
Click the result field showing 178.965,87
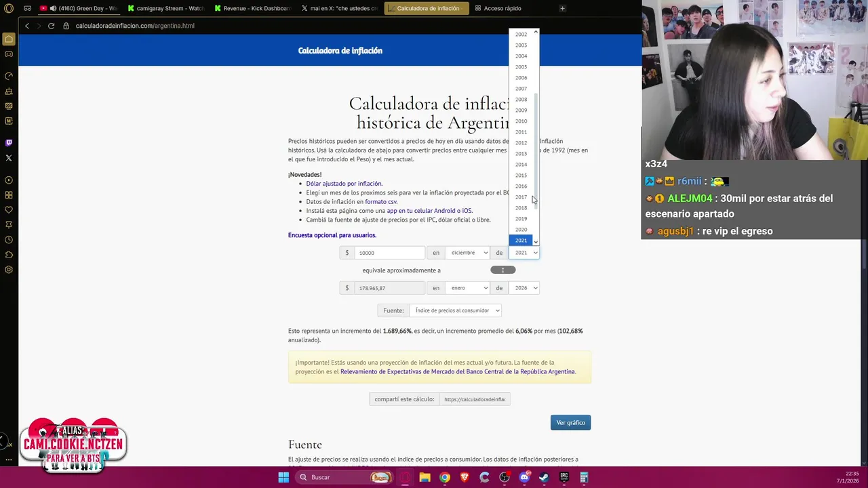point(389,288)
